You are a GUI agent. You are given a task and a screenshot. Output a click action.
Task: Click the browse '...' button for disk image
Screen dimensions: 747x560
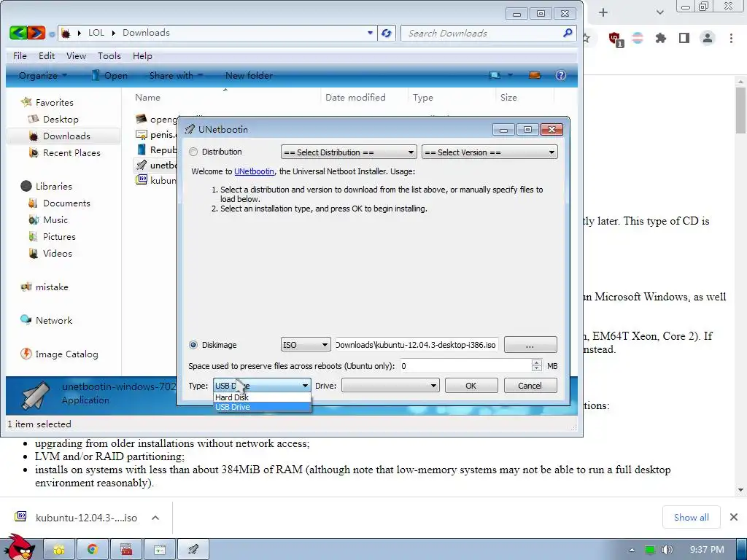pos(530,345)
